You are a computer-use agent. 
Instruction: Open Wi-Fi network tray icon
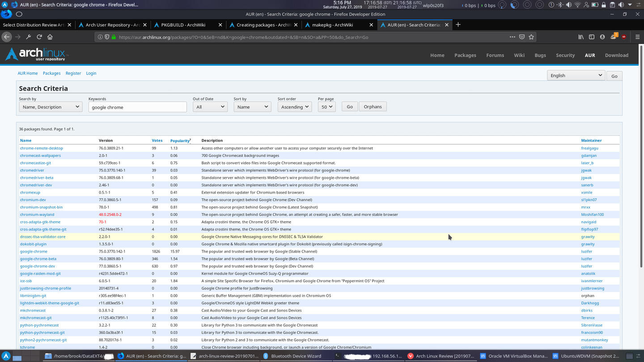click(x=577, y=5)
